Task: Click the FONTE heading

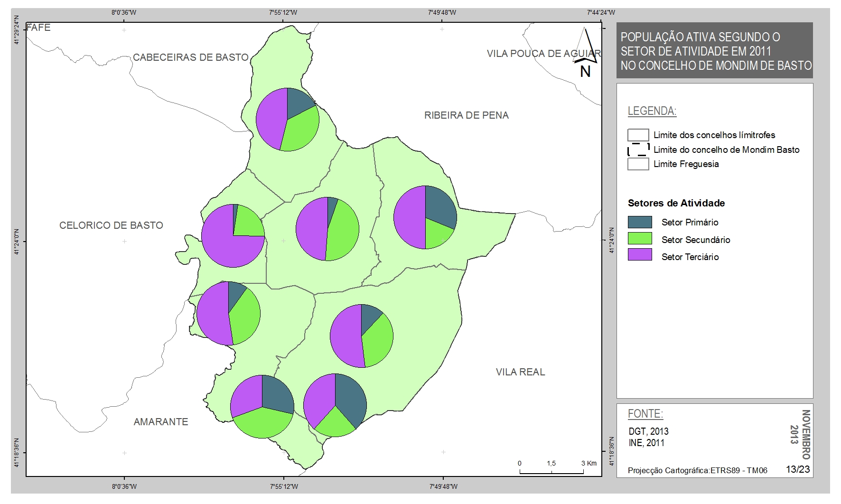Action: [x=645, y=414]
